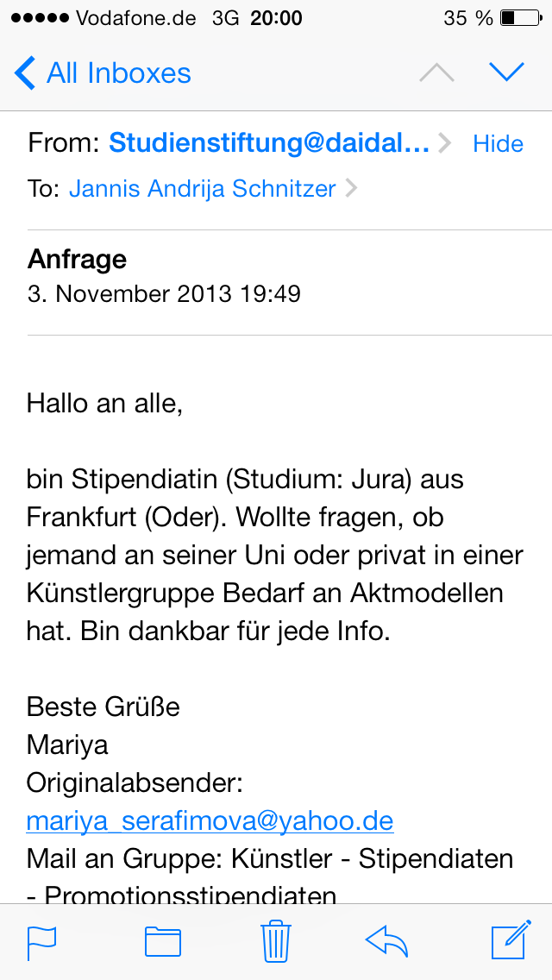
Task: Tap the battery icon in status bar
Action: (518, 17)
